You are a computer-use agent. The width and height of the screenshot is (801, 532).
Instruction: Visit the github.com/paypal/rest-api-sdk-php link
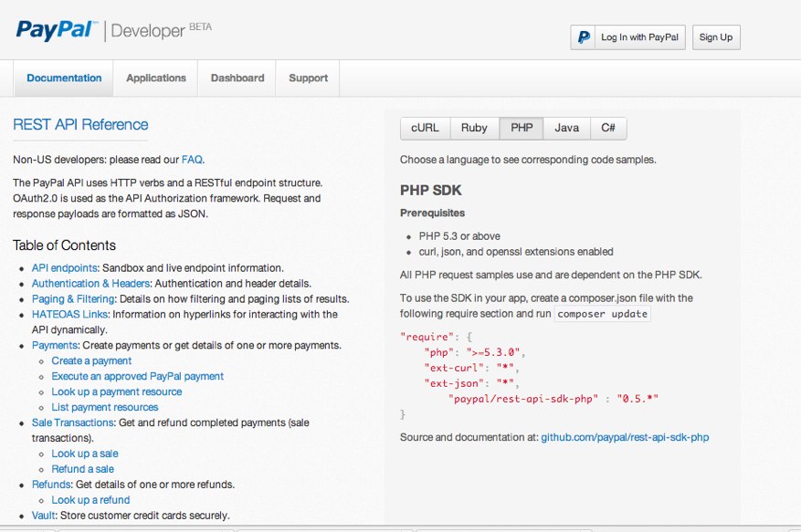[625, 438]
